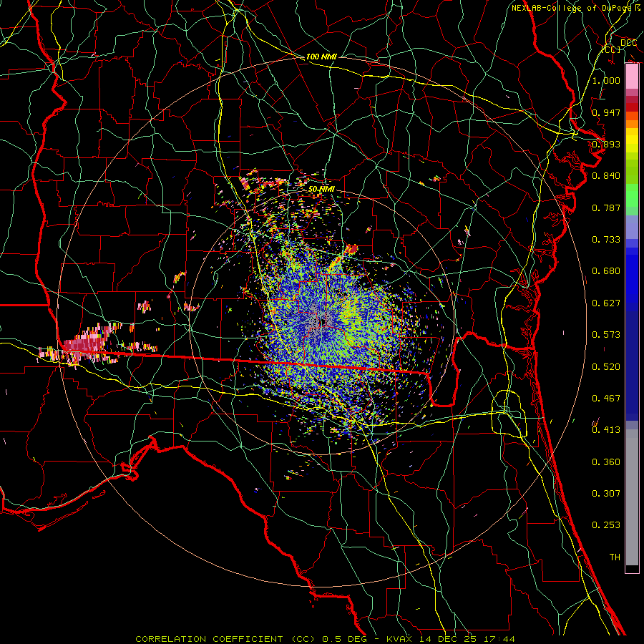Select the 0.947 legend value
This screenshot has width=644, height=644.
(606, 112)
